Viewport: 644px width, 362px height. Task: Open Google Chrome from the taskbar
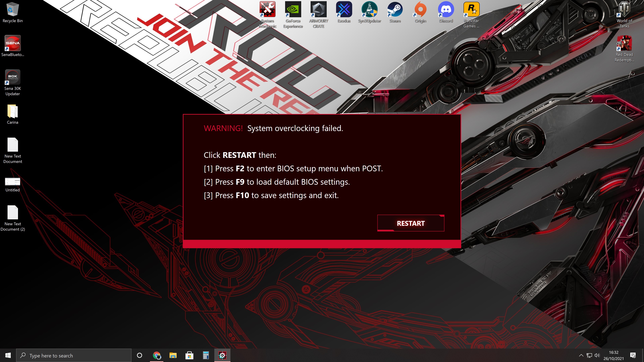point(157,355)
